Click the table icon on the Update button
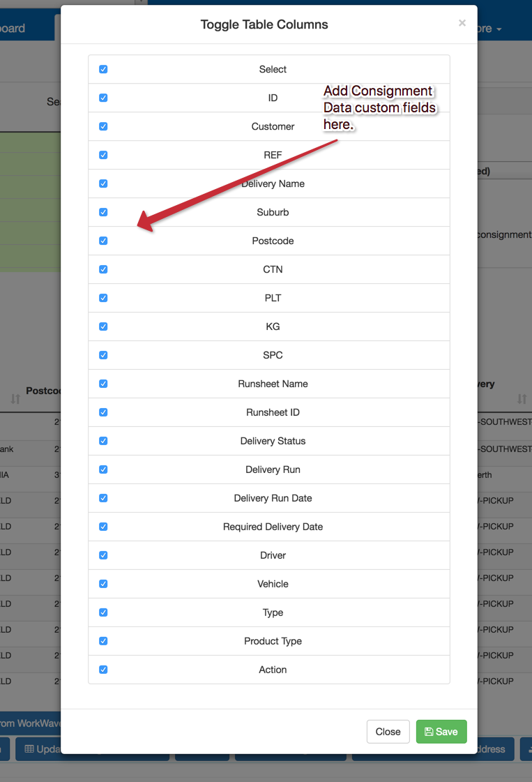532x782 pixels. click(x=30, y=749)
